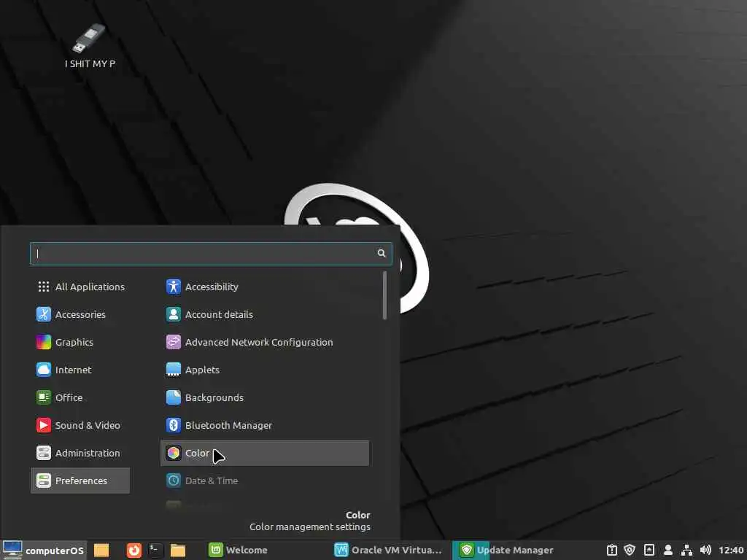
Task: Select the Graphics category
Action: tap(80, 342)
